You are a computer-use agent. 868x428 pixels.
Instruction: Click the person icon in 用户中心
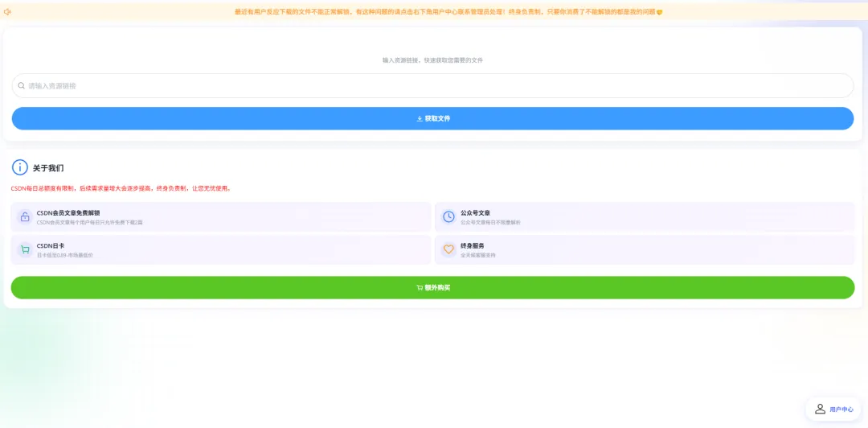coord(820,409)
